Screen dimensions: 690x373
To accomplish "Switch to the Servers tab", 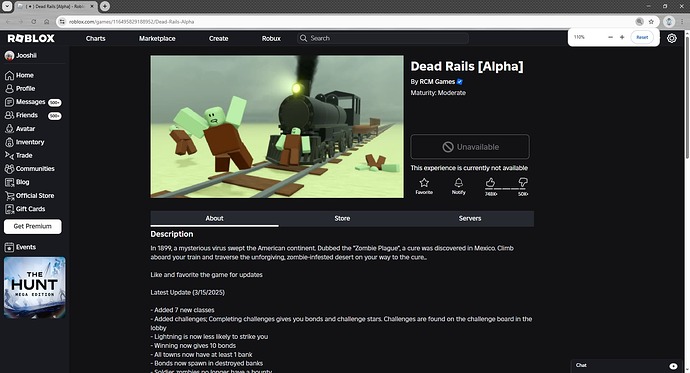I will [470, 218].
